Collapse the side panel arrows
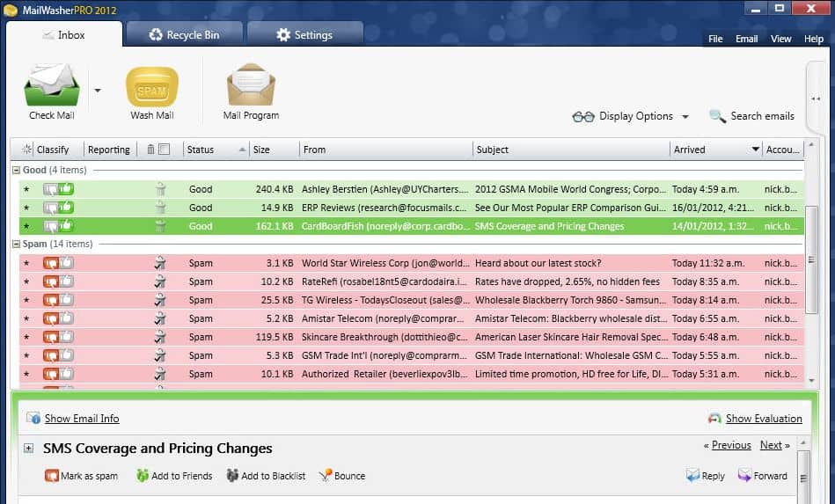Image resolution: width=835 pixels, height=504 pixels. pyautogui.click(x=816, y=99)
